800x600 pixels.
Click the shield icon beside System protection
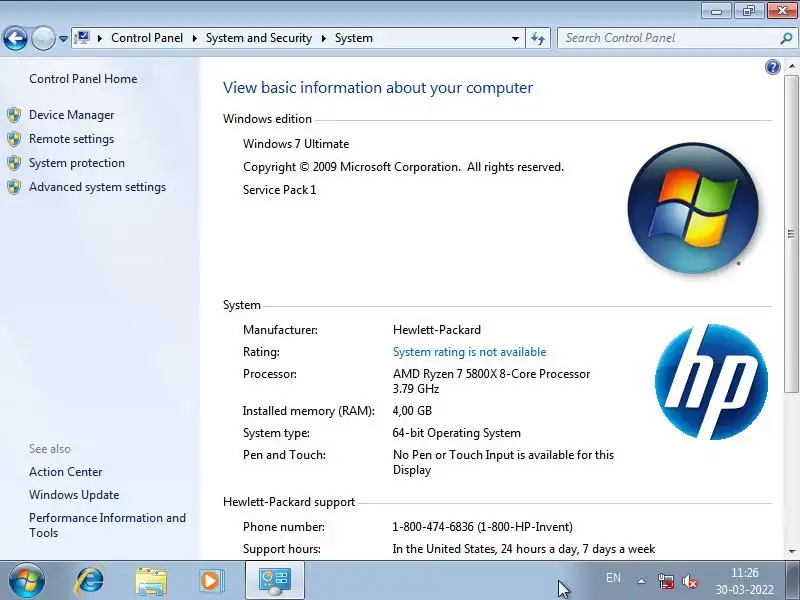(14, 163)
